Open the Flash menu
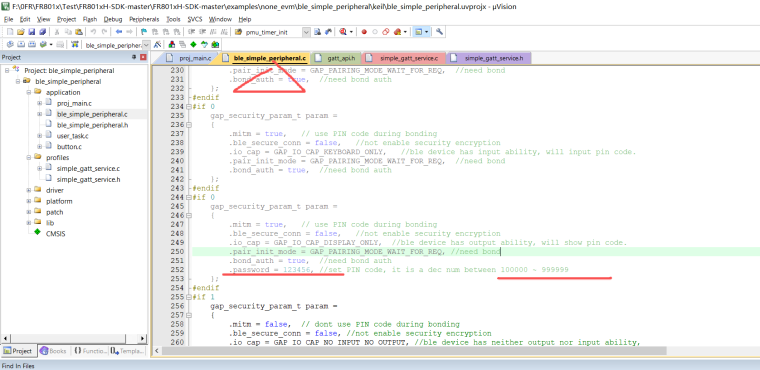 tap(90, 19)
